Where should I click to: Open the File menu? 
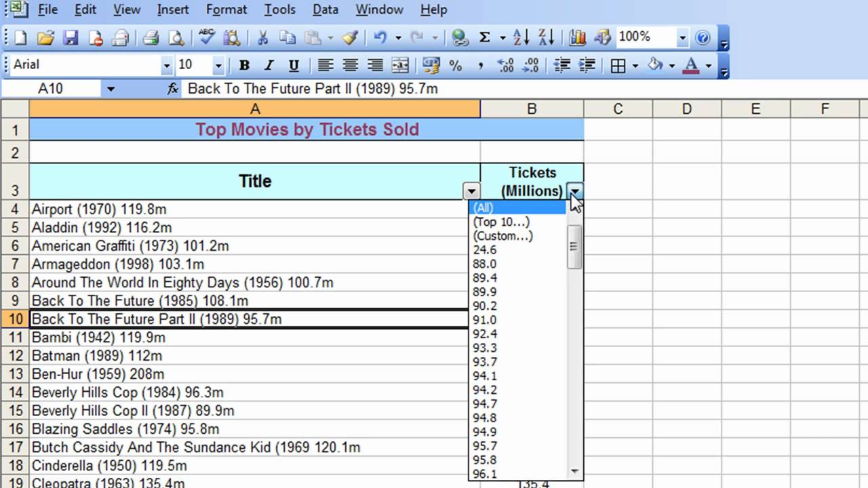[47, 9]
